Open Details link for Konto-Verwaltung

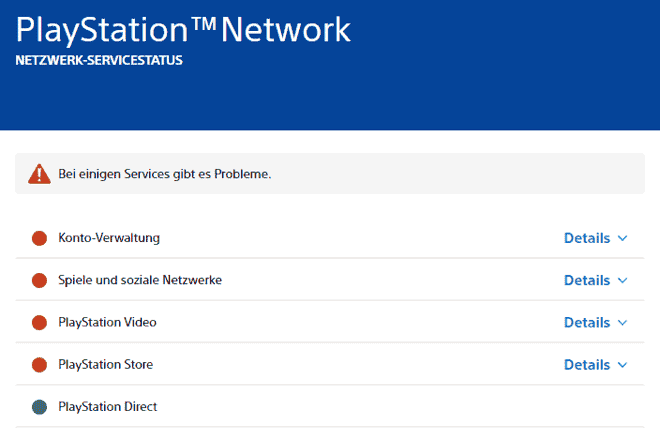click(x=586, y=238)
